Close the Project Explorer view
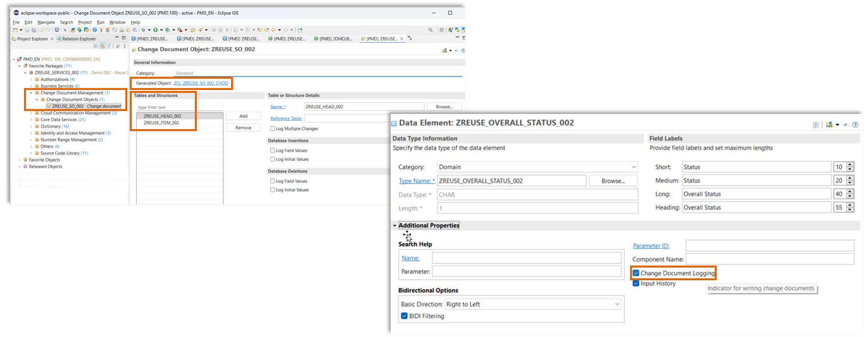Viewport: 868px width, 337px height. (52, 39)
